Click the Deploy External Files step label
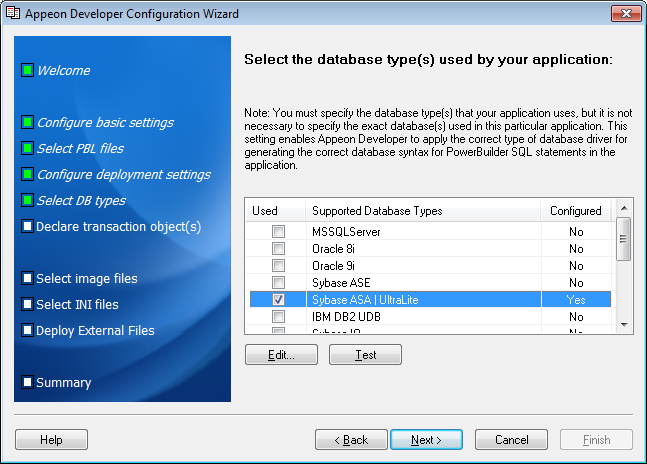Image resolution: width=647 pixels, height=464 pixels. point(95,330)
